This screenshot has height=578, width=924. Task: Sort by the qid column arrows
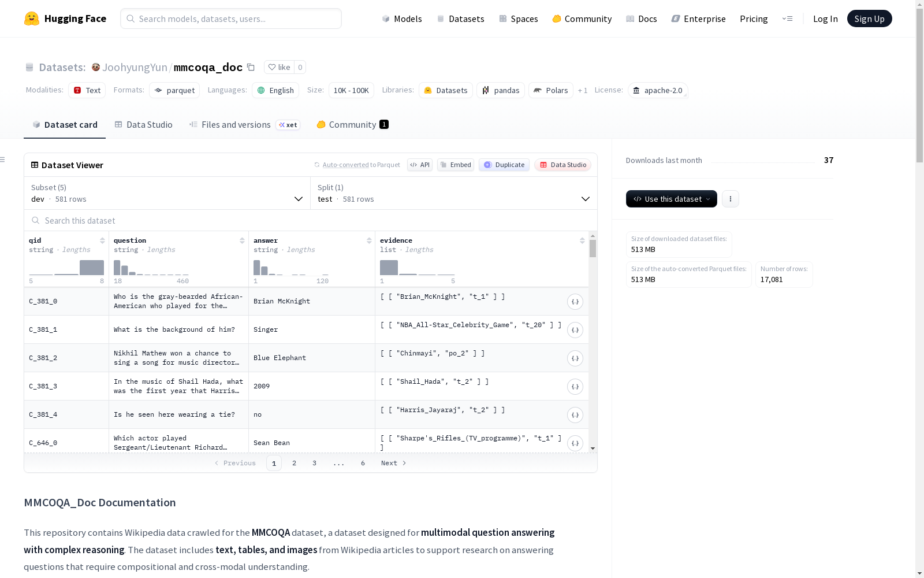point(102,240)
